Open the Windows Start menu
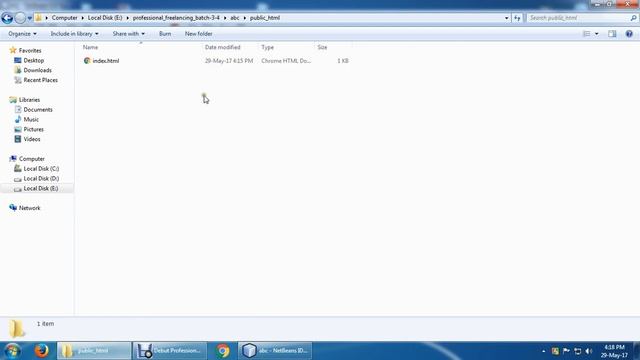 point(13,351)
